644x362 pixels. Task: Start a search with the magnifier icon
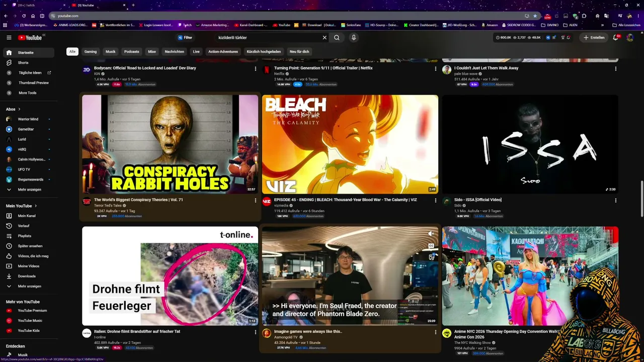coord(337,38)
